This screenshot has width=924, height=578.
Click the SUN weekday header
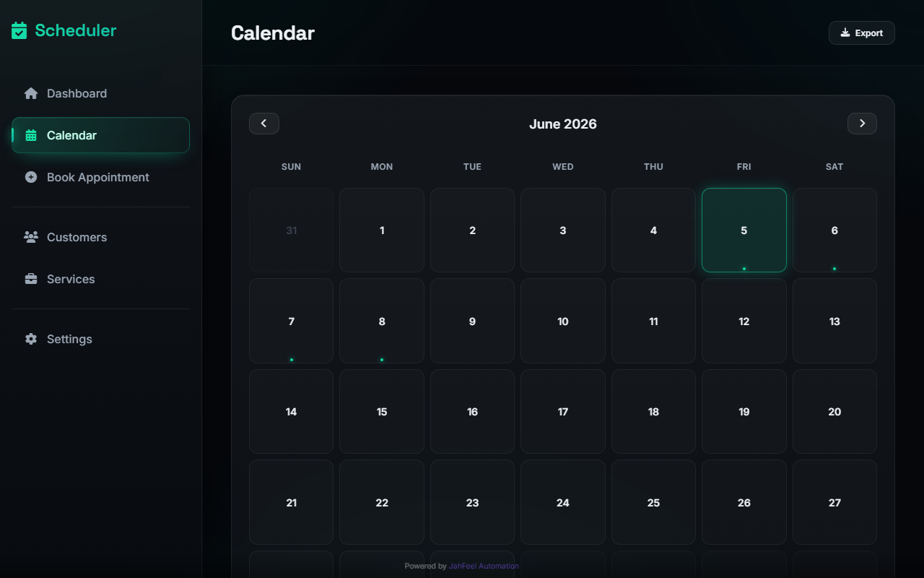tap(292, 167)
